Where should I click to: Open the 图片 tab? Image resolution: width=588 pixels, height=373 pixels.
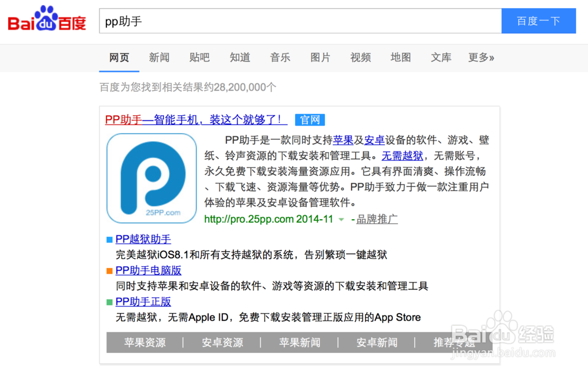pyautogui.click(x=320, y=58)
